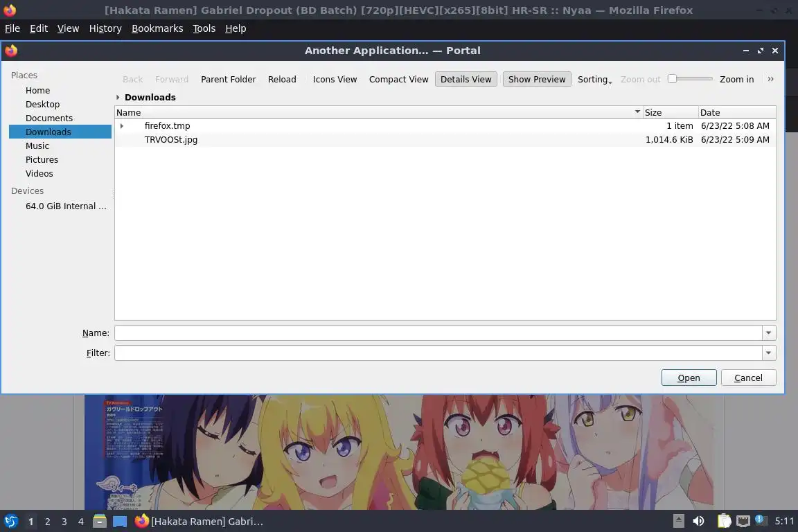Open the update notifier tray icon

(760, 520)
